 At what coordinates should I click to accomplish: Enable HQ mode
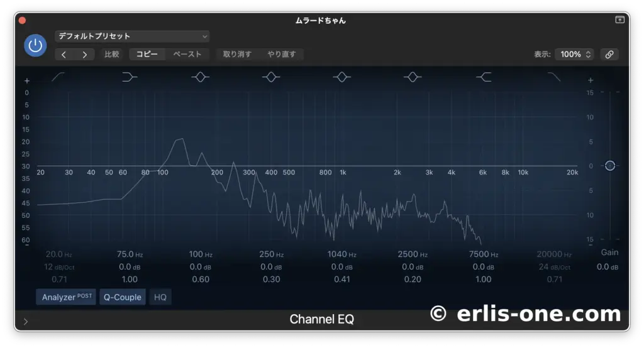pyautogui.click(x=160, y=297)
